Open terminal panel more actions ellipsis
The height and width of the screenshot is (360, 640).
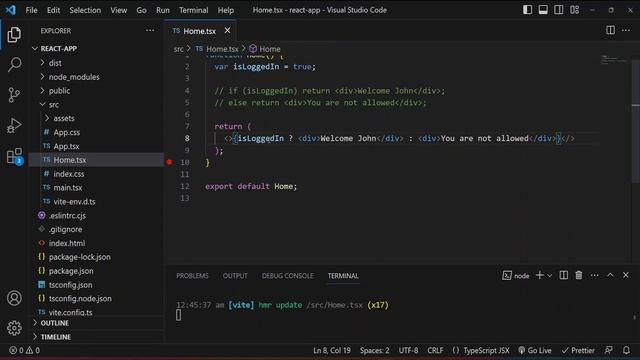click(x=594, y=276)
